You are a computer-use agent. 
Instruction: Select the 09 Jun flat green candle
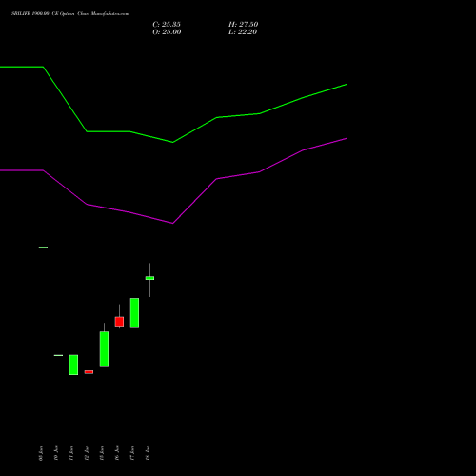43,248
